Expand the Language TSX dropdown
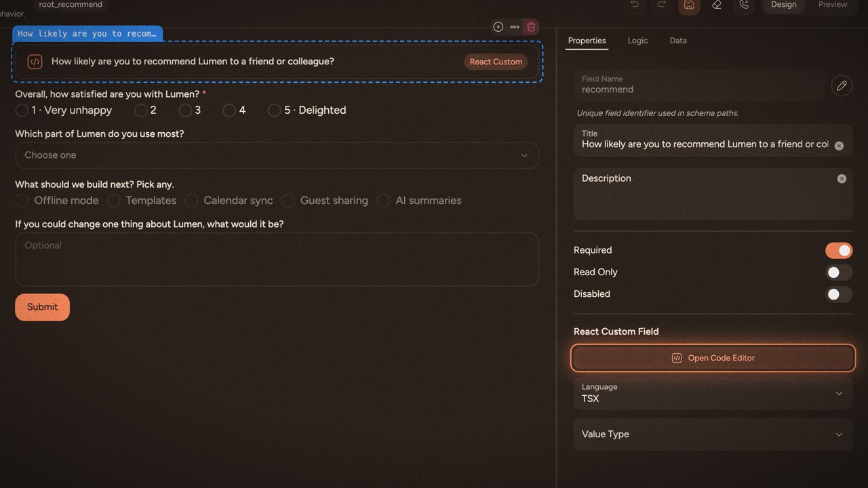 713,393
